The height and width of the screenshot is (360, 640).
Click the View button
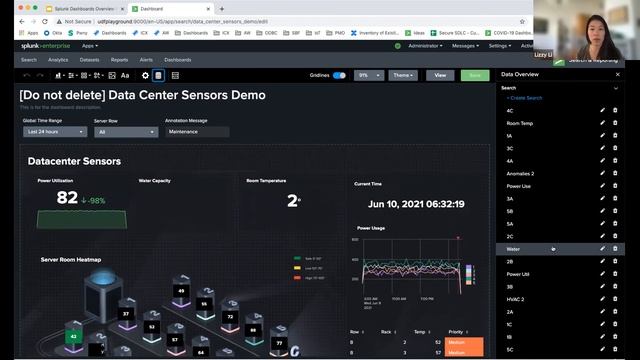click(440, 76)
